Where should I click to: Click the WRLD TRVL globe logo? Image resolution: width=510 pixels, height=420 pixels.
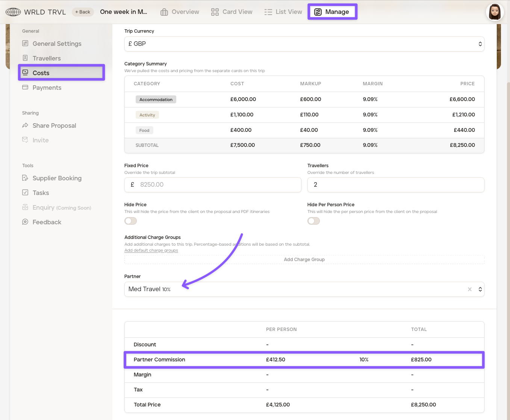point(13,12)
